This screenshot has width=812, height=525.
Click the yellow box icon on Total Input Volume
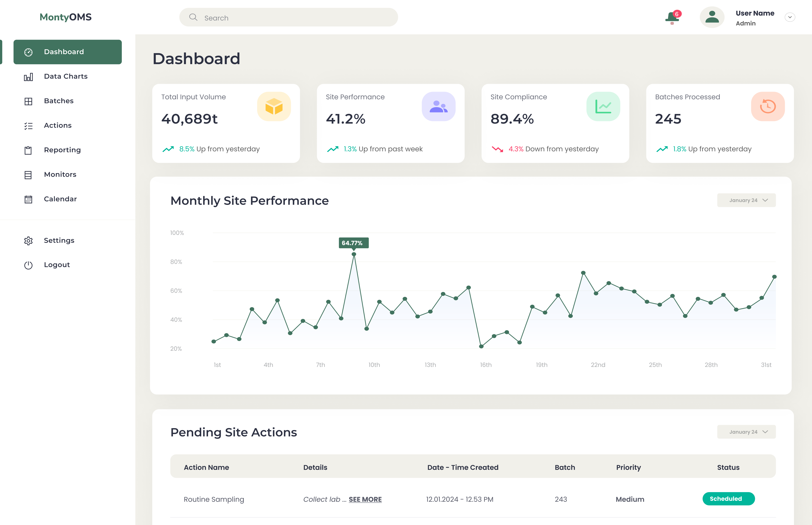click(x=274, y=106)
